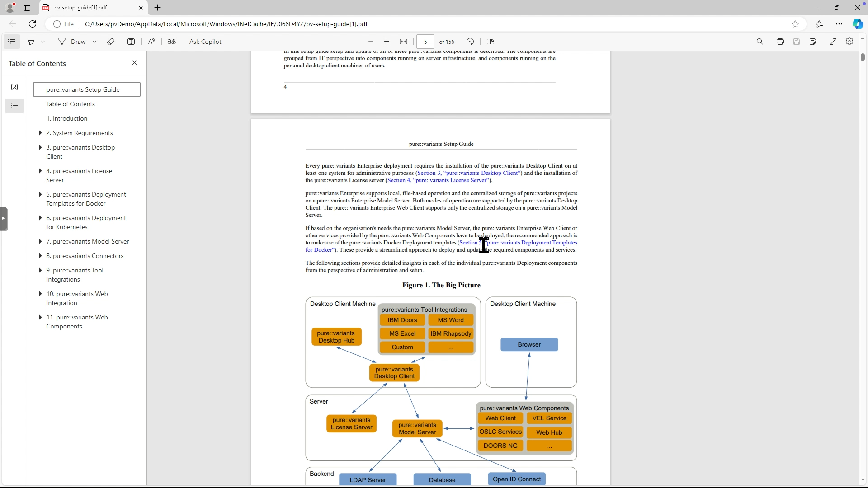The image size is (868, 488).
Task: Open a new browser tab
Action: 157,8
